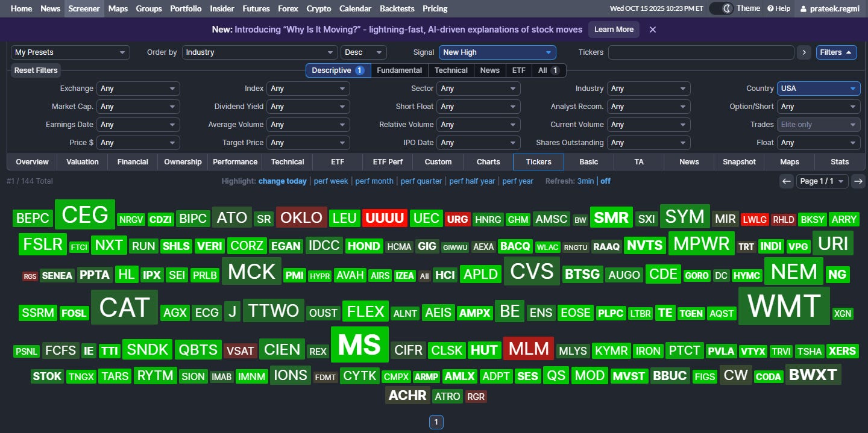Highlight by perf month
The image size is (868, 433).
pos(374,181)
